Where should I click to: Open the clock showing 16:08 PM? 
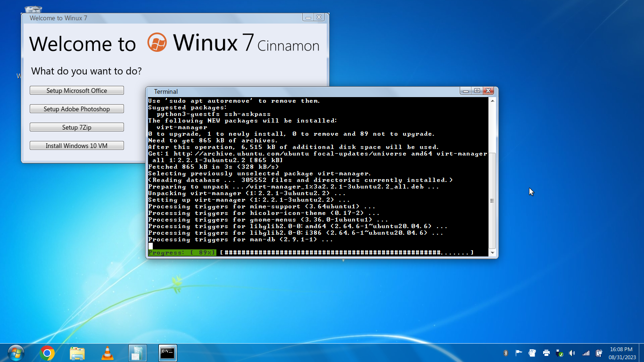[621, 353]
